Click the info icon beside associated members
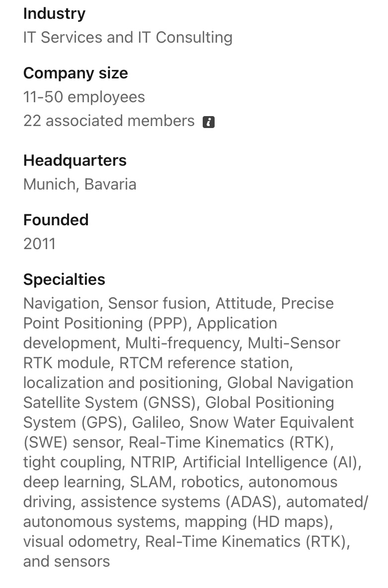The height and width of the screenshot is (588, 388). [x=209, y=122]
